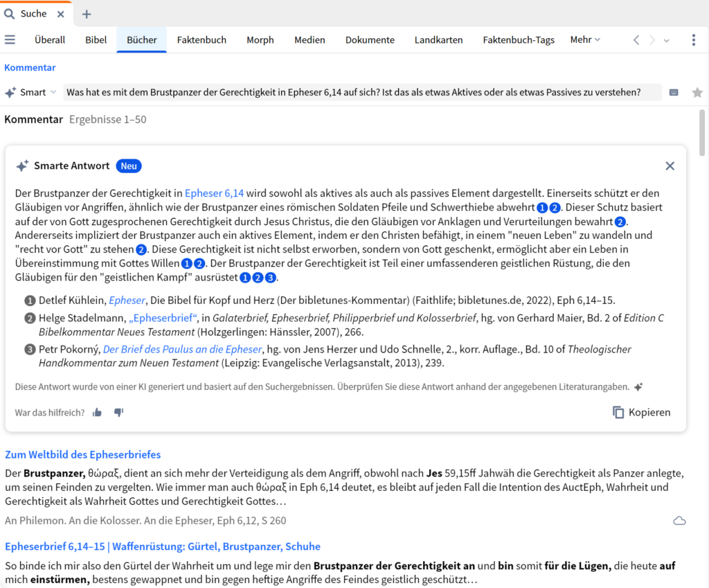The width and height of the screenshot is (709, 588).
Task: Close the Suche tab
Action: coord(61,14)
